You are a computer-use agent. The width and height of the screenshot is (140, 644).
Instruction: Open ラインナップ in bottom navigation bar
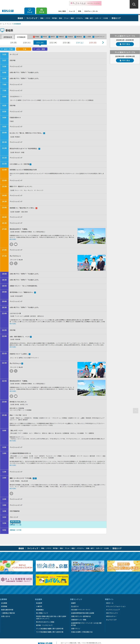click(33, 548)
